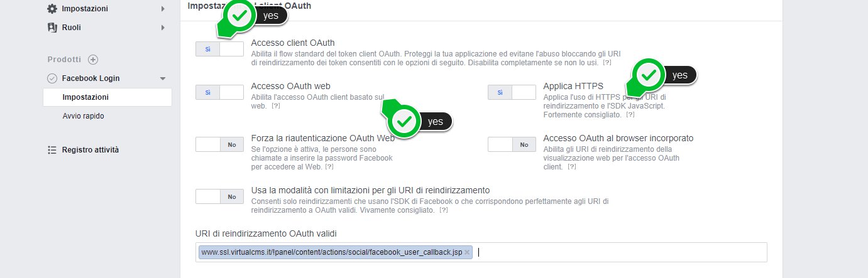Expand the Ruoli sidebar arrow

(x=163, y=28)
